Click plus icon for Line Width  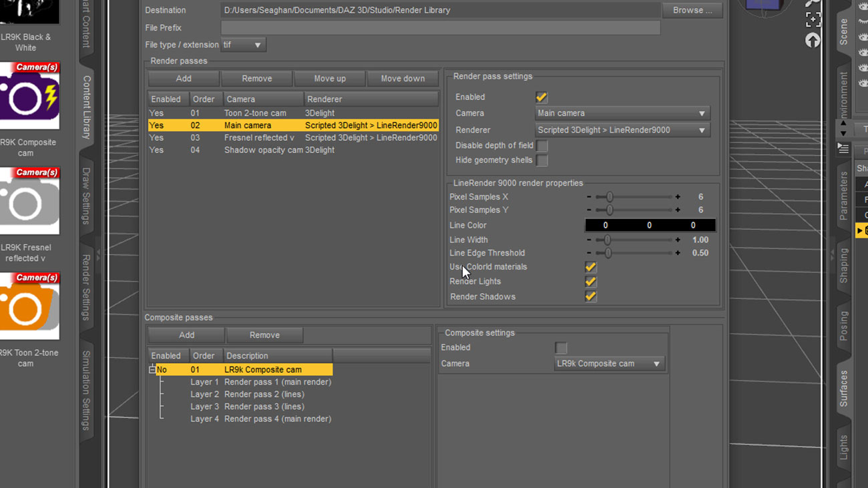coord(678,240)
